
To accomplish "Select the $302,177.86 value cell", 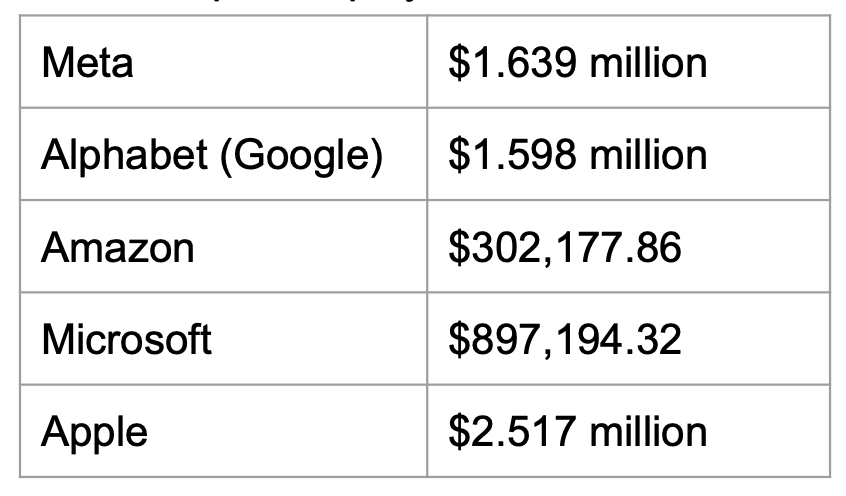I will click(x=565, y=248).
